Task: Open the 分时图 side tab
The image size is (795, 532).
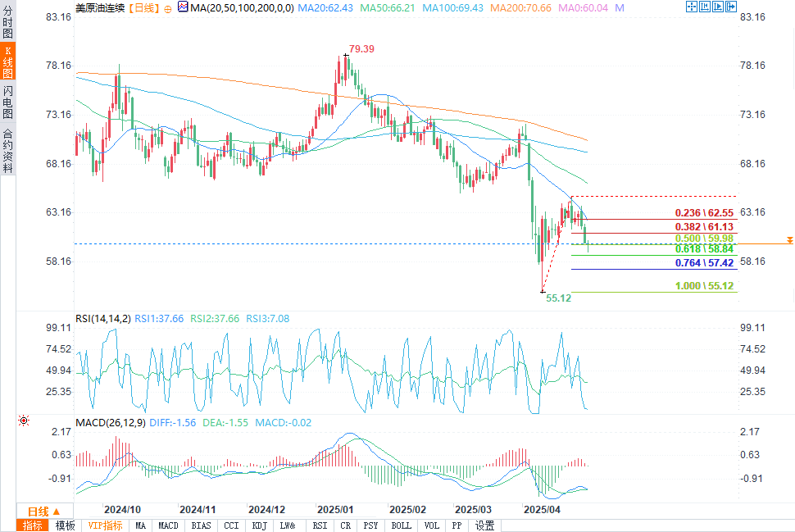Action: [7, 21]
